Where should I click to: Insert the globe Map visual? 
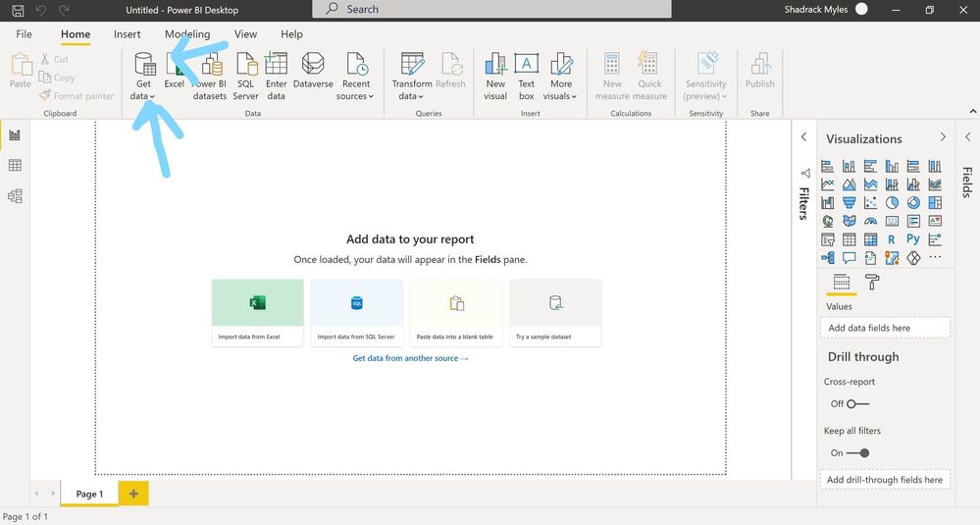(x=828, y=221)
